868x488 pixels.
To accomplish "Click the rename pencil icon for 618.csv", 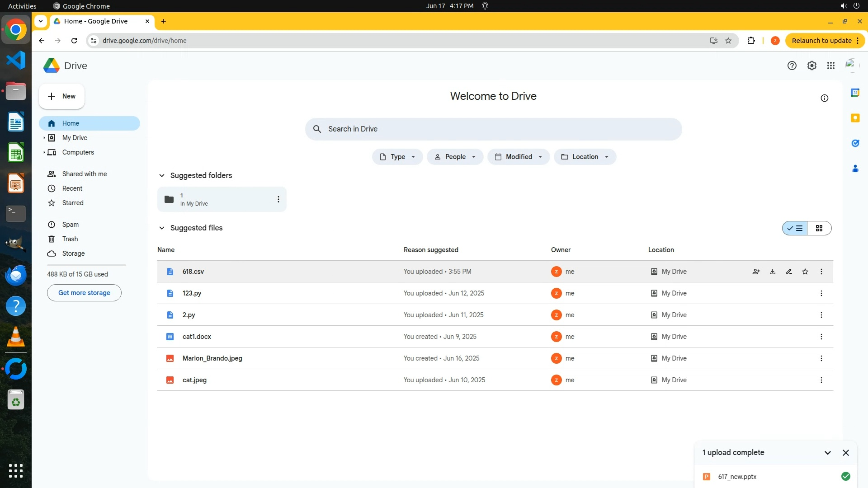I will pyautogui.click(x=789, y=272).
